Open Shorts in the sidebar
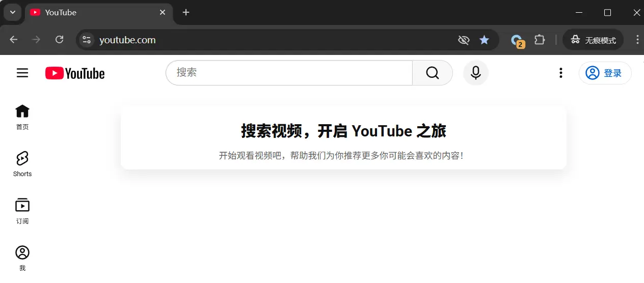This screenshot has width=644, height=283. point(22,164)
